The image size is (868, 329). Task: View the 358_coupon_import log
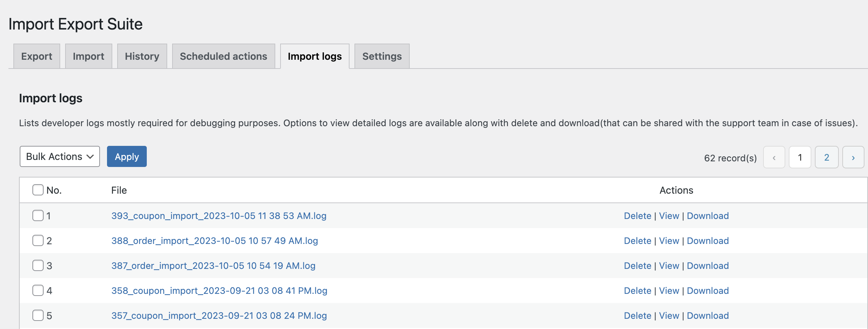pyautogui.click(x=669, y=290)
